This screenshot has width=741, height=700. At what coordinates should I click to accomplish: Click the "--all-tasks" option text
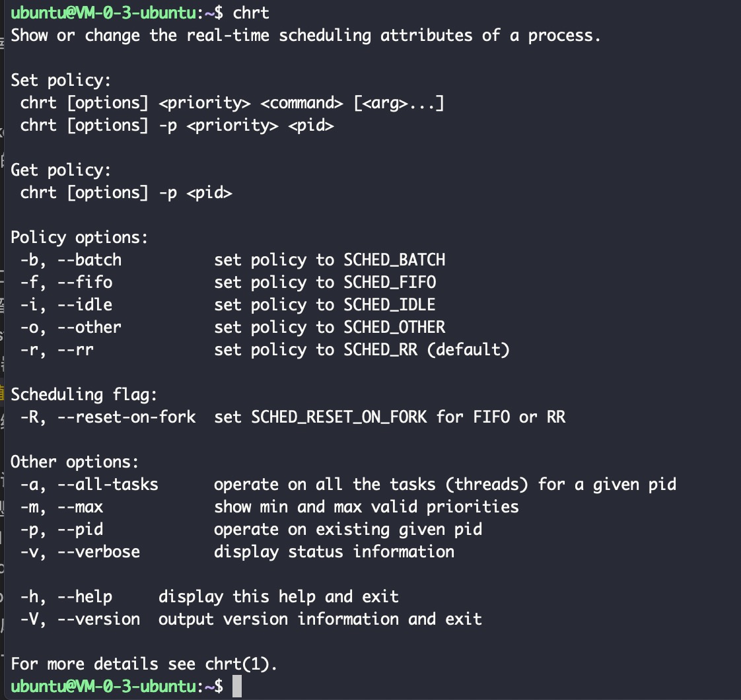point(108,484)
